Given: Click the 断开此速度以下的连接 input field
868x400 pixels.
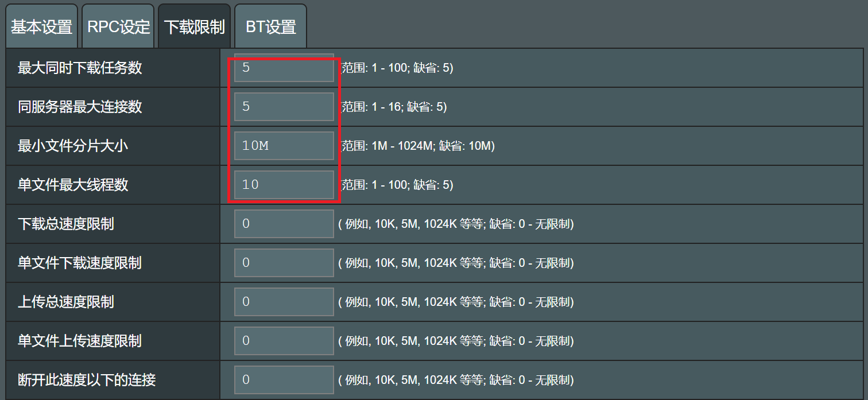Looking at the screenshot, I should pos(284,380).
